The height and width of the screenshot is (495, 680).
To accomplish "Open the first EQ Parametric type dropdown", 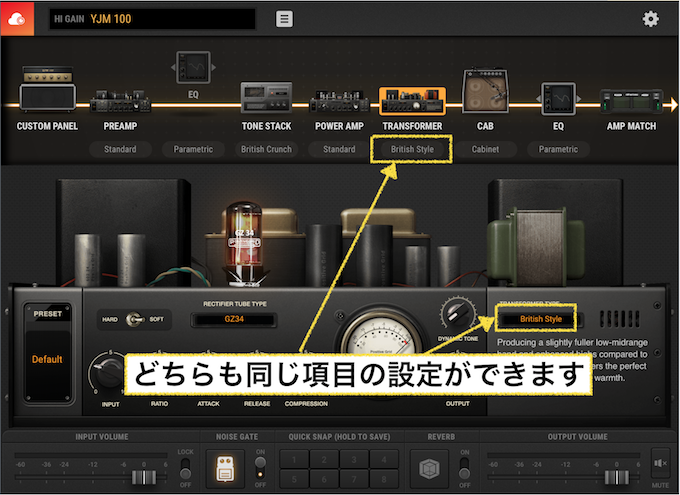I will pos(193,149).
